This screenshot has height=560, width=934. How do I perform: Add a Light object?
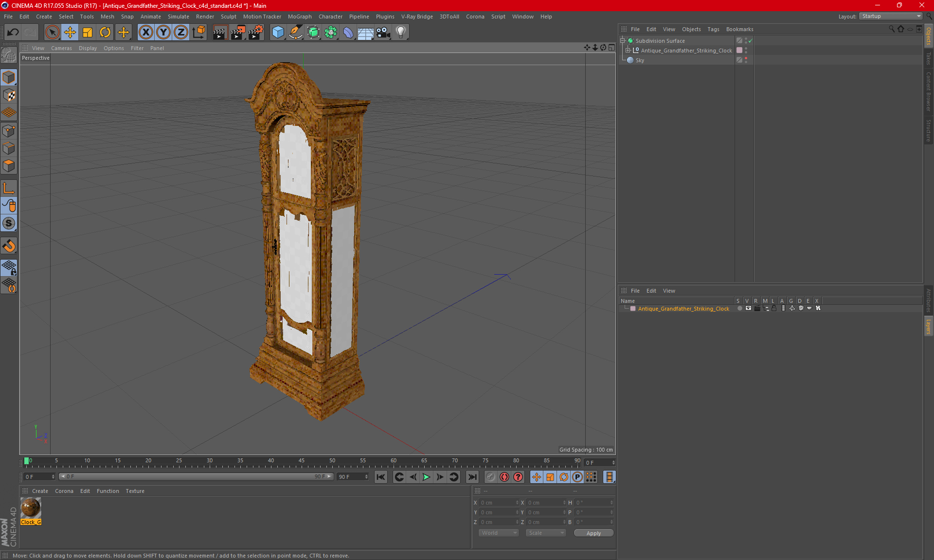pos(400,33)
